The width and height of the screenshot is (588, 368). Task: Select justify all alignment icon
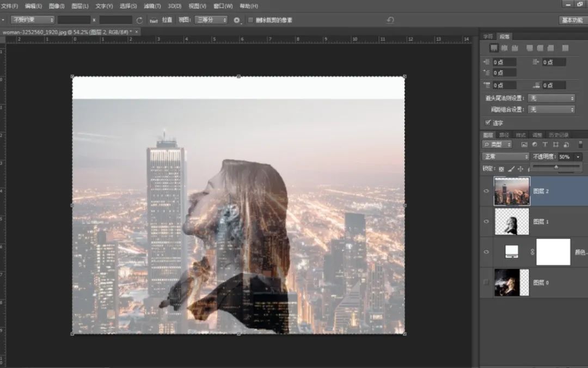[x=565, y=48]
